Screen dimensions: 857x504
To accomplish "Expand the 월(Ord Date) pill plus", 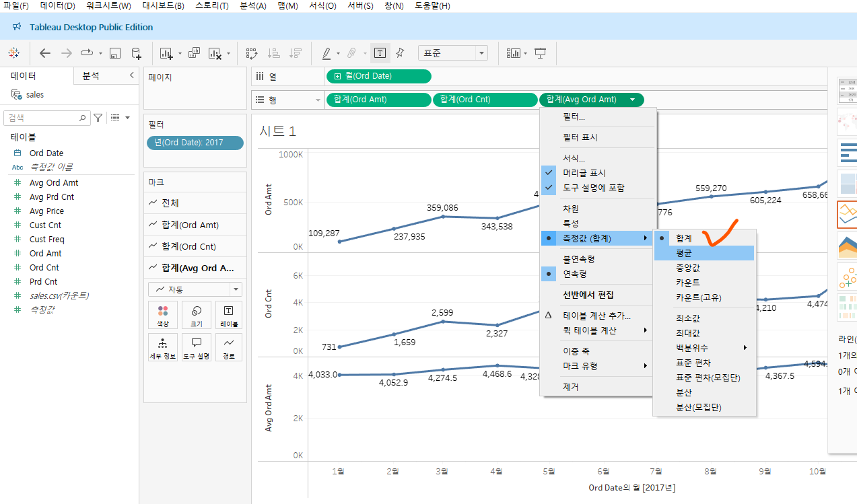I will click(338, 76).
